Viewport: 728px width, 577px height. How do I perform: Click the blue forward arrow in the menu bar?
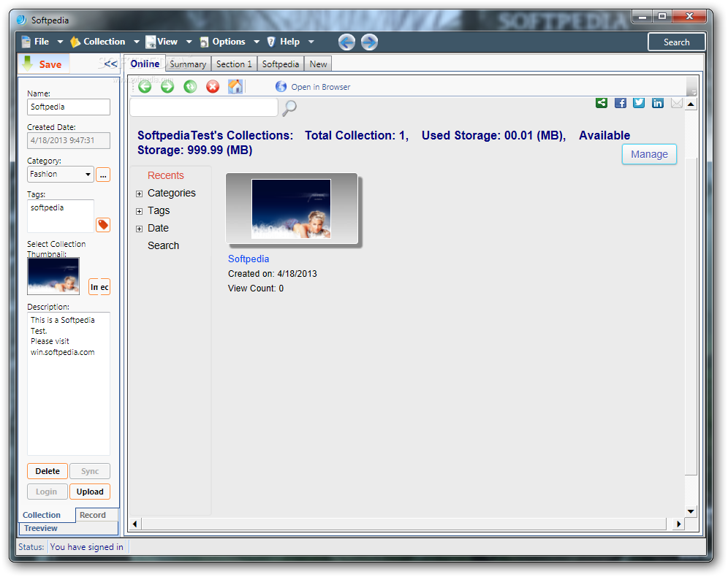tap(369, 42)
